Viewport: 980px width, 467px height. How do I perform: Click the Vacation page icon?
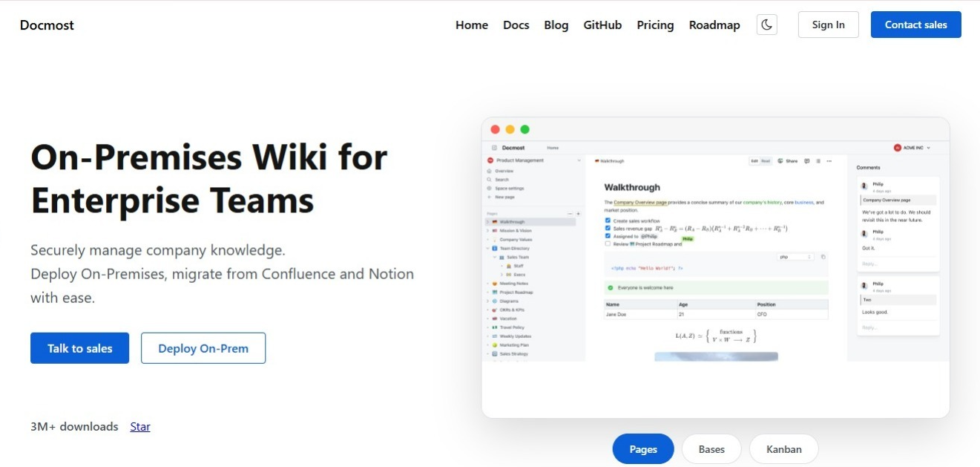[495, 319]
